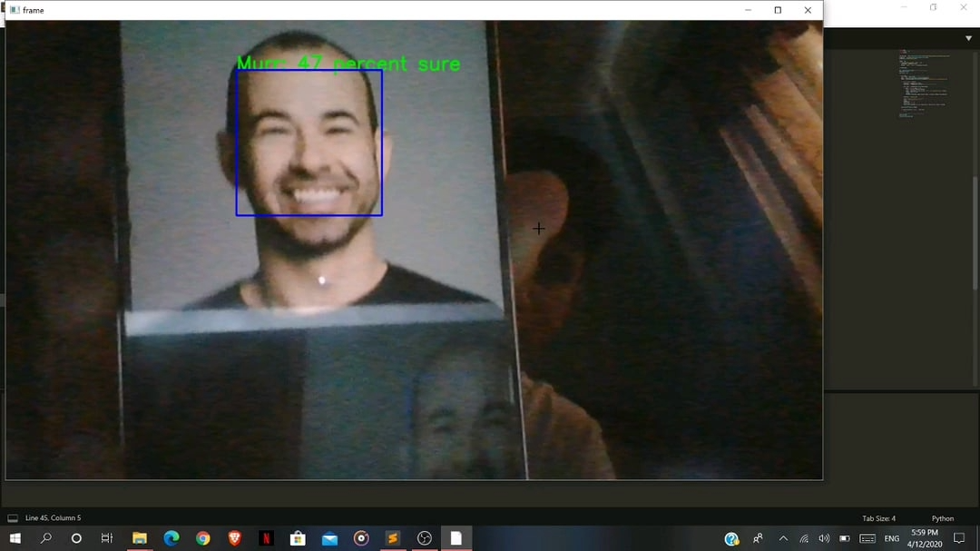Launch the Brave browser
The height and width of the screenshot is (551, 980).
tap(234, 538)
